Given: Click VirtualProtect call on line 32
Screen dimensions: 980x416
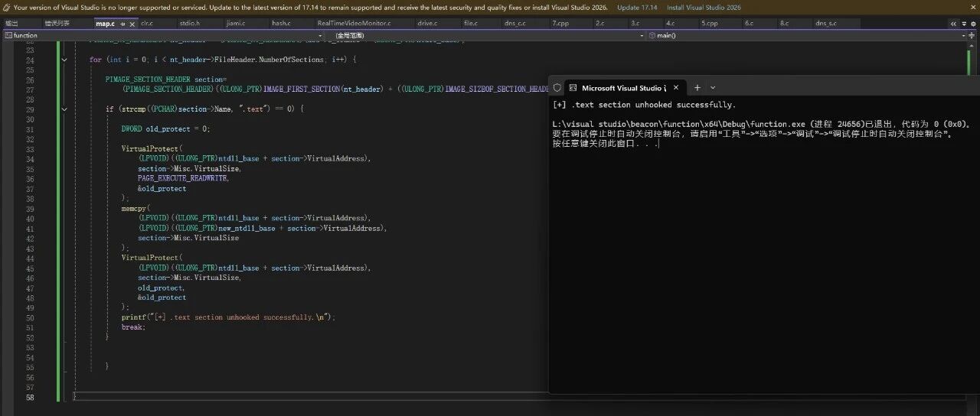Looking at the screenshot, I should coord(152,148).
